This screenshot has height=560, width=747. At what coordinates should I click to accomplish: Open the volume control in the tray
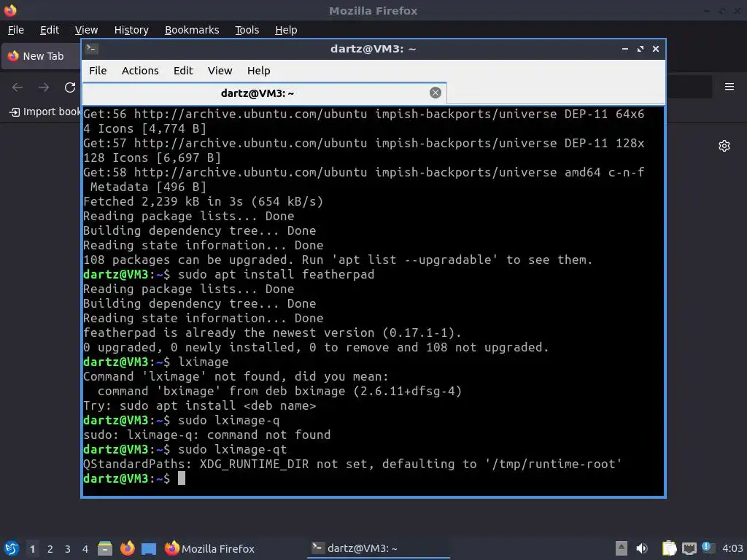click(642, 548)
